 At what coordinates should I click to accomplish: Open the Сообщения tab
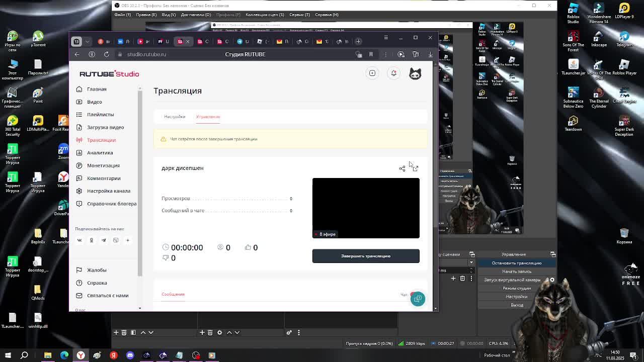tap(173, 294)
